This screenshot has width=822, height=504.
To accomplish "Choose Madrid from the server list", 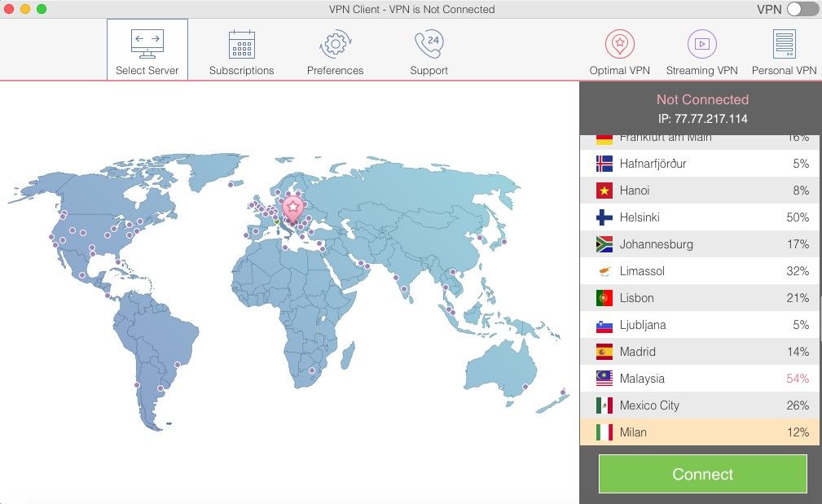I will click(x=699, y=352).
